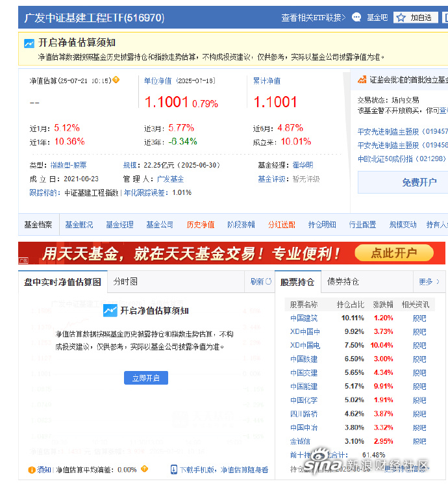
Task: Open 平安先进制造主题股 019457 link
Action: tap(403, 132)
